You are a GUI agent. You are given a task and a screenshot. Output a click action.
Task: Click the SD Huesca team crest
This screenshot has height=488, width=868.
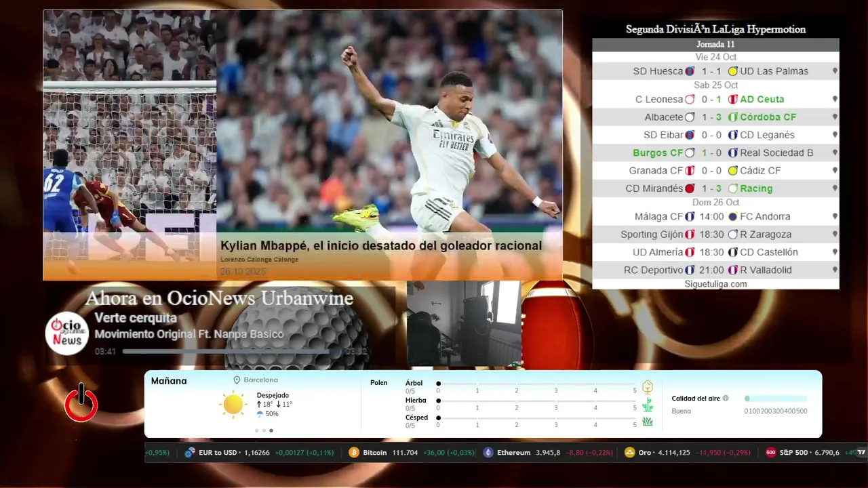(x=690, y=71)
